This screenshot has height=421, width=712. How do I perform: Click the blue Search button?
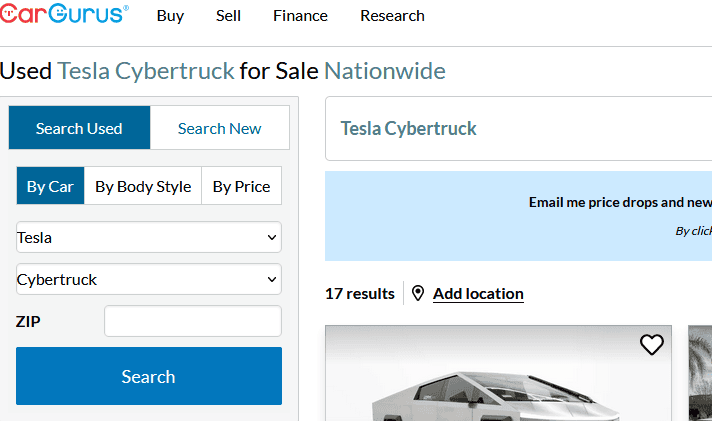coord(149,376)
